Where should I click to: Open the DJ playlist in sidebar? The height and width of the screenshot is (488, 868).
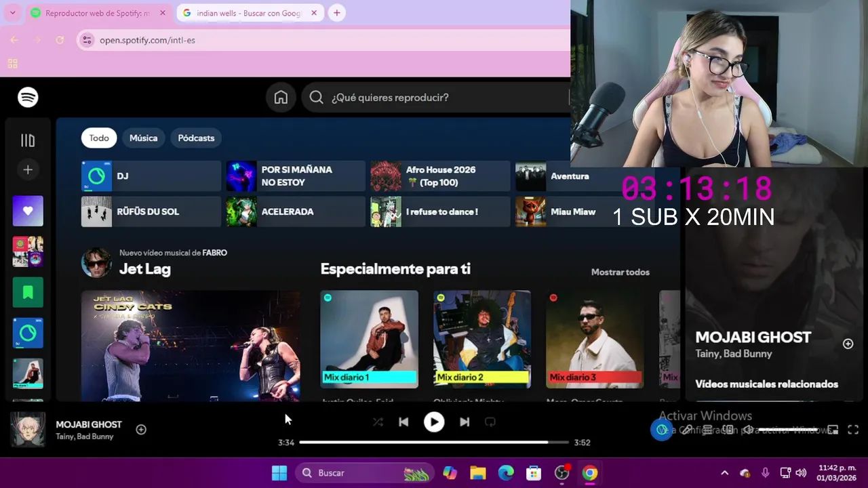[28, 333]
